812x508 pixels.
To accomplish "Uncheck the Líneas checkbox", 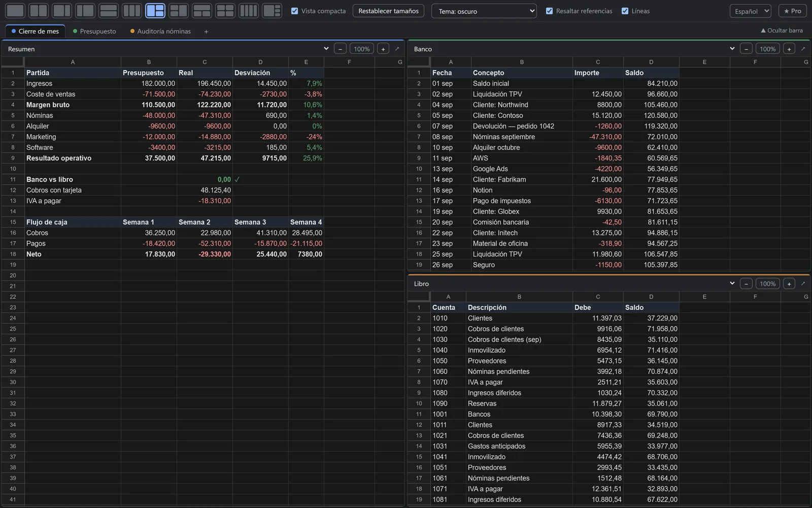I will (625, 11).
